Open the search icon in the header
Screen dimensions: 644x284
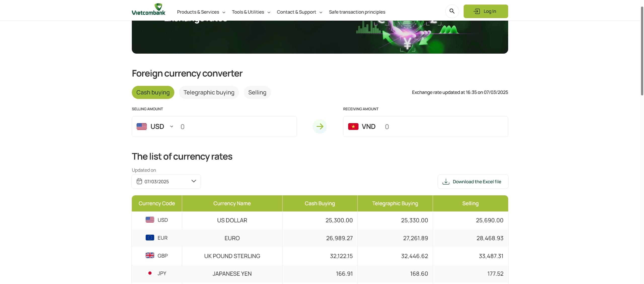(x=452, y=11)
